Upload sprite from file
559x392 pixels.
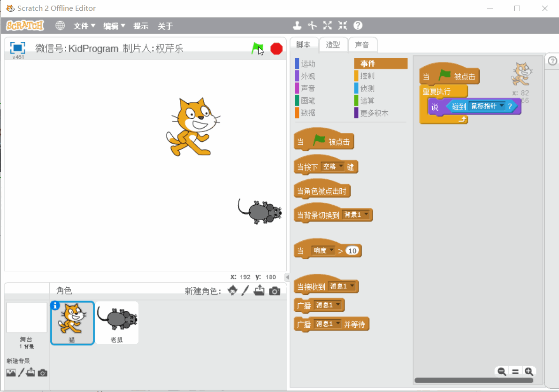click(259, 291)
